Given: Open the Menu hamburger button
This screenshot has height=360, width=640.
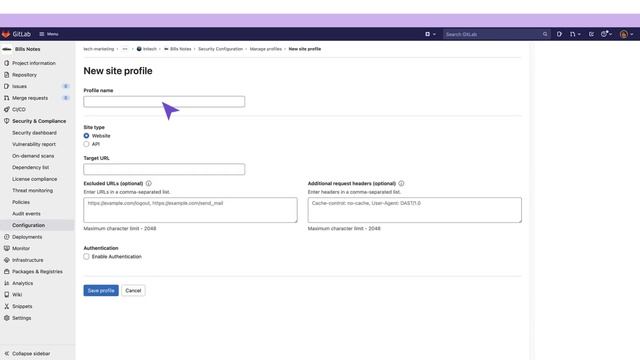Looking at the screenshot, I should [x=49, y=34].
